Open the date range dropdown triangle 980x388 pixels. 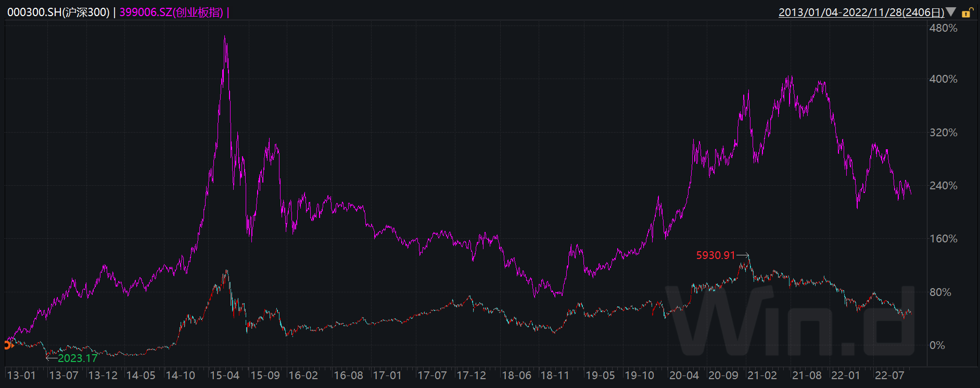coord(951,12)
